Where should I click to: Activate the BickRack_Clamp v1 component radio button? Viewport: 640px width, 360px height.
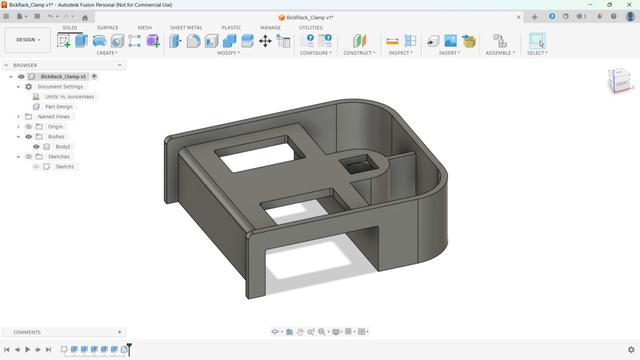coord(94,77)
